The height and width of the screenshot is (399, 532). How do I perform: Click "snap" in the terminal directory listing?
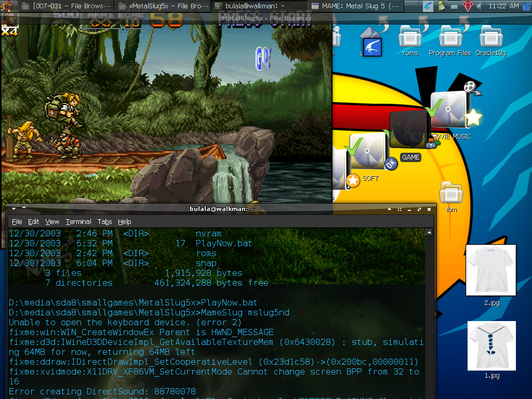click(206, 263)
